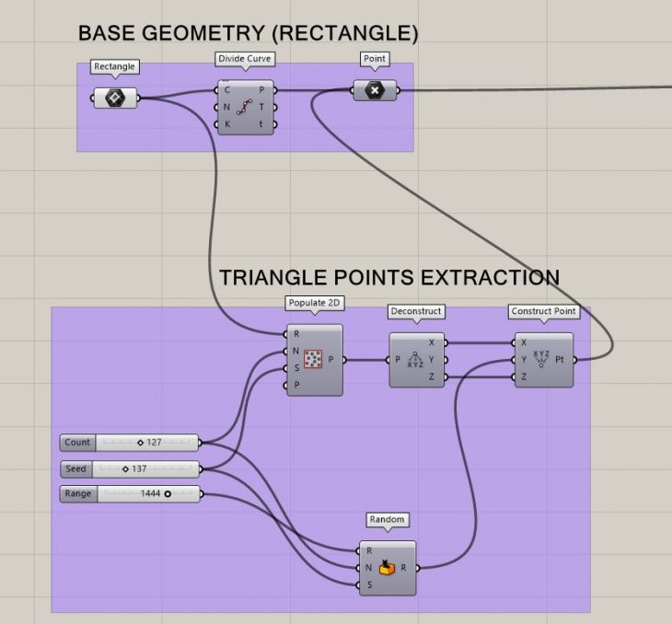Click the Random component dice icon
Image resolution: width=672 pixels, height=624 pixels.
pos(387,568)
